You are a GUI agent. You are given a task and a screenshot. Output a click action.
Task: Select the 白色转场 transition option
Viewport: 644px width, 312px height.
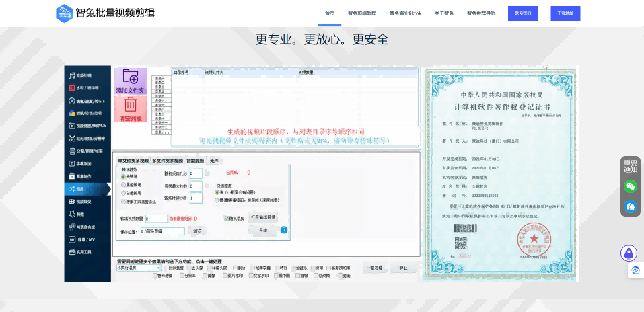coord(123,193)
